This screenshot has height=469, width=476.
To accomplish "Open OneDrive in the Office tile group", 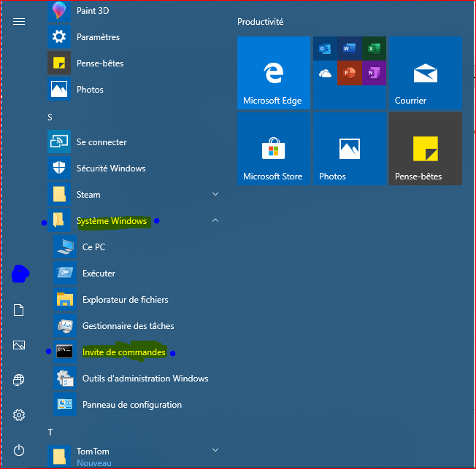I will point(325,73).
